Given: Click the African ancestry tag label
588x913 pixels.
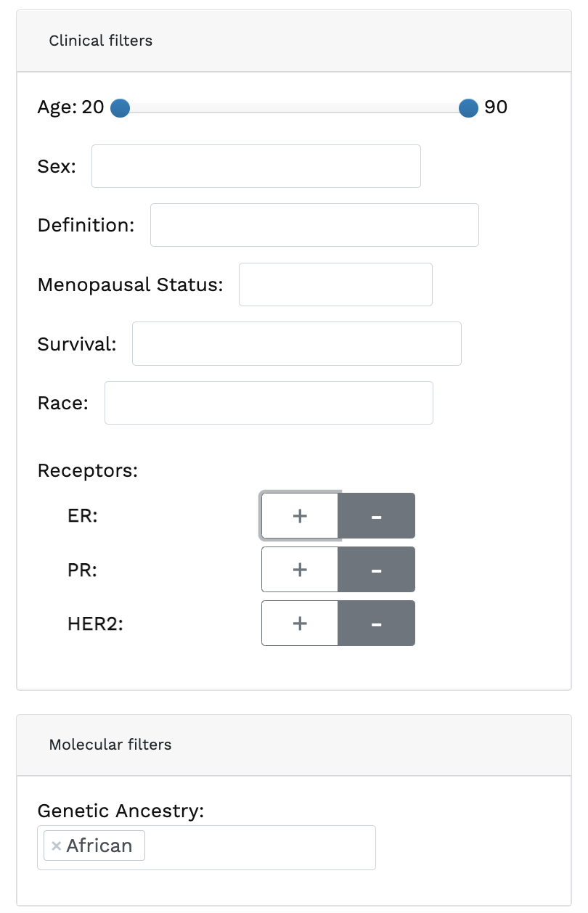Looking at the screenshot, I should tap(99, 846).
